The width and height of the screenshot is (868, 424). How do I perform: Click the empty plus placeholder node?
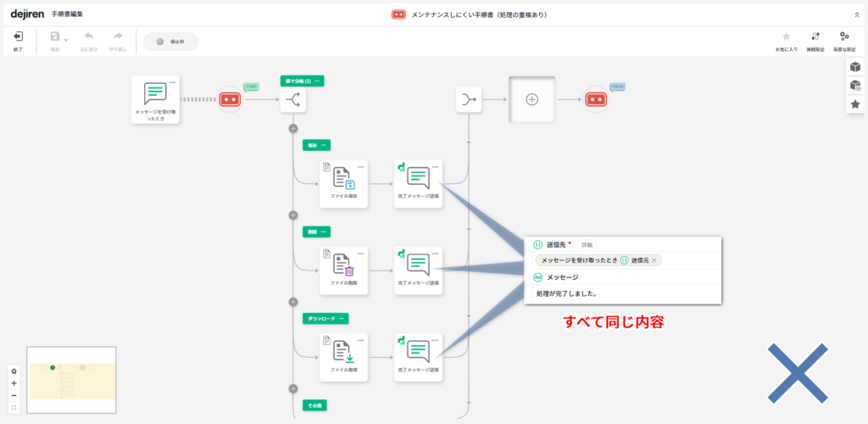[x=532, y=99]
